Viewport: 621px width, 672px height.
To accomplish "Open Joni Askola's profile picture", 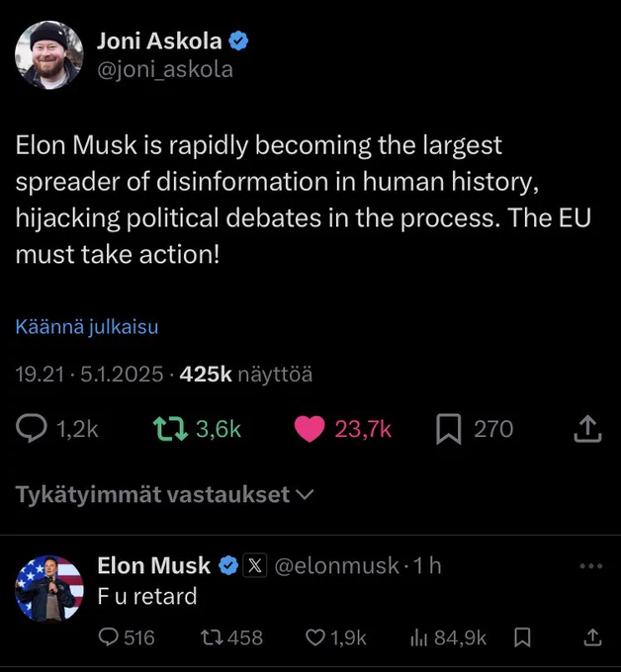I will tap(48, 55).
